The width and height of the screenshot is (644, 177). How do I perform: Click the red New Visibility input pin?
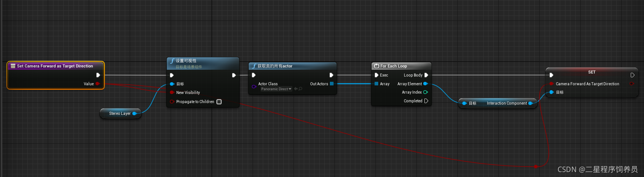172,92
